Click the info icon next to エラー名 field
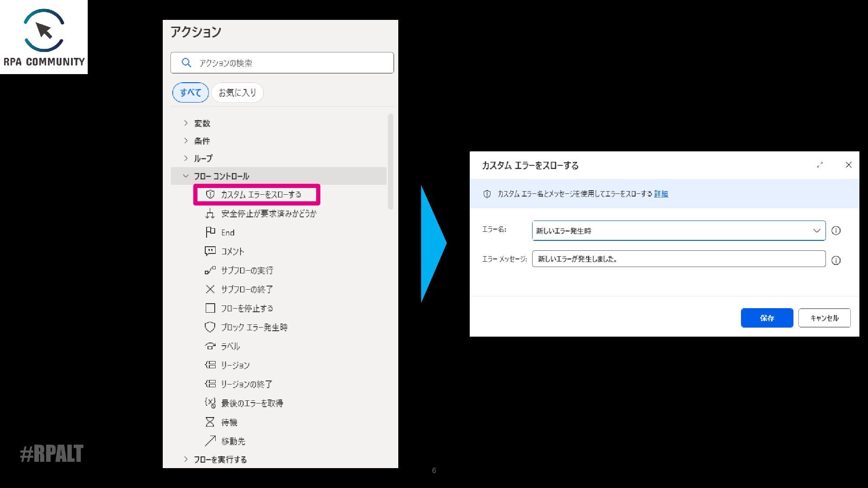This screenshot has height=488, width=868. [836, 230]
